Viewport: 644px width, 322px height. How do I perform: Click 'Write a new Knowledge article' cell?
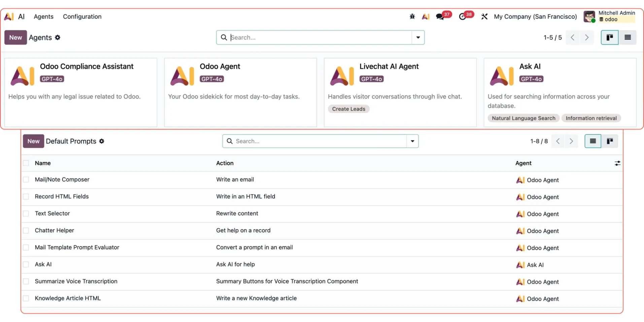[x=256, y=298]
